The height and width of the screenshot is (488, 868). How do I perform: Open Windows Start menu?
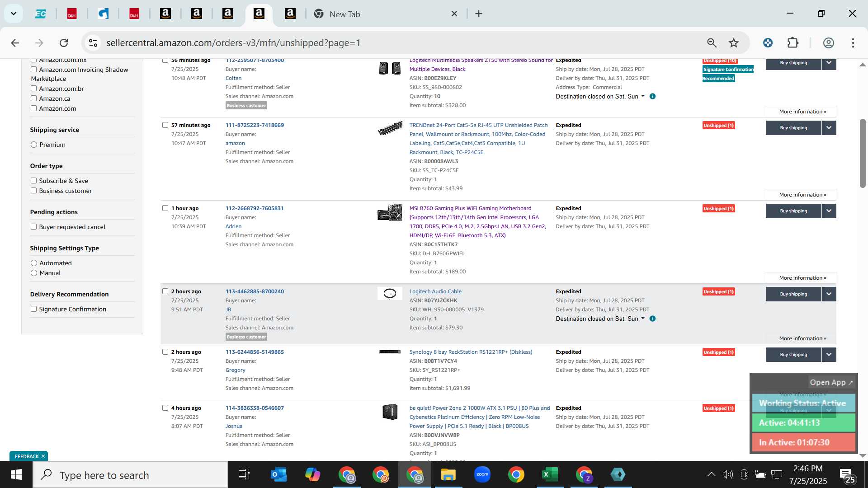click(16, 475)
